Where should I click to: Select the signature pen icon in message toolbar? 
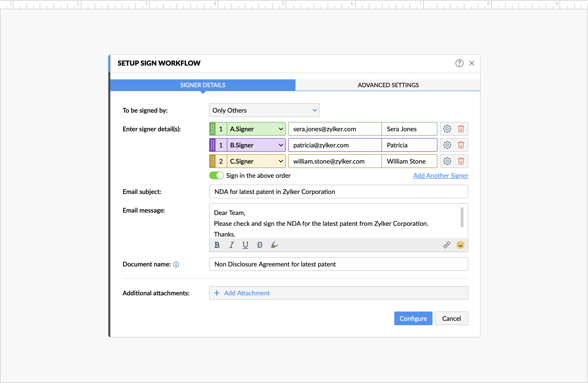click(x=274, y=245)
